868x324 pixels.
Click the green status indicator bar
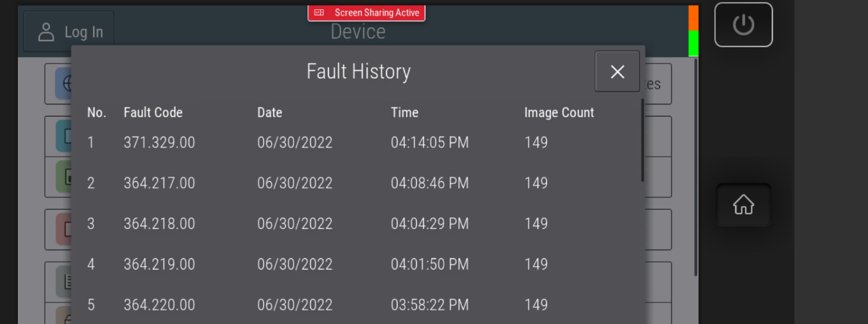693,43
